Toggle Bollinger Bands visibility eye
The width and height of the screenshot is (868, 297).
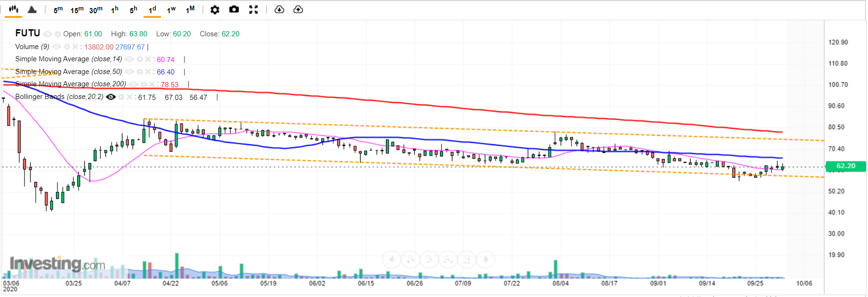(111, 97)
